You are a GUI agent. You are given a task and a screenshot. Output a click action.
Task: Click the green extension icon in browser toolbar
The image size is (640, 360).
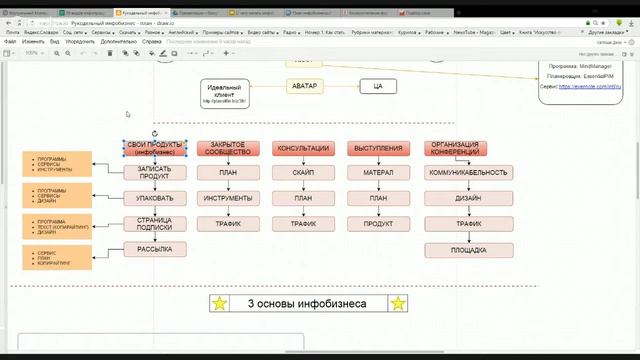[619, 23]
